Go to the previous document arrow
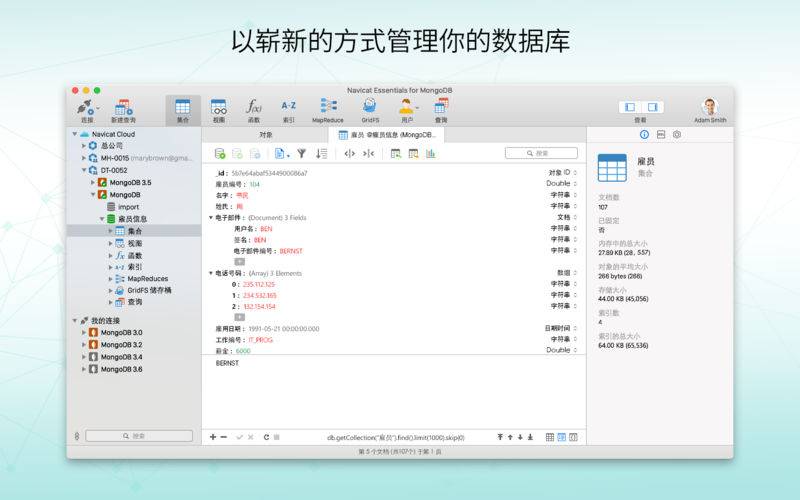 [x=510, y=437]
